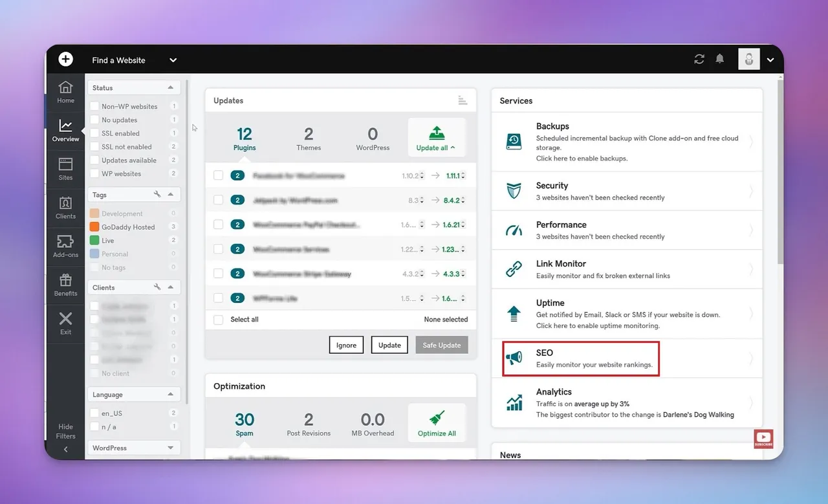The image size is (828, 504).
Task: Open the Link Monitor chain icon
Action: coord(514,269)
